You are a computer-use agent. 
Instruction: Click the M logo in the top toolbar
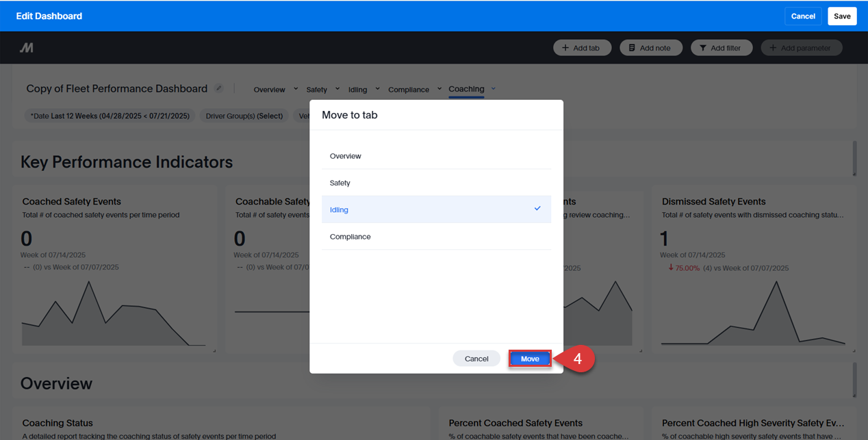click(26, 47)
